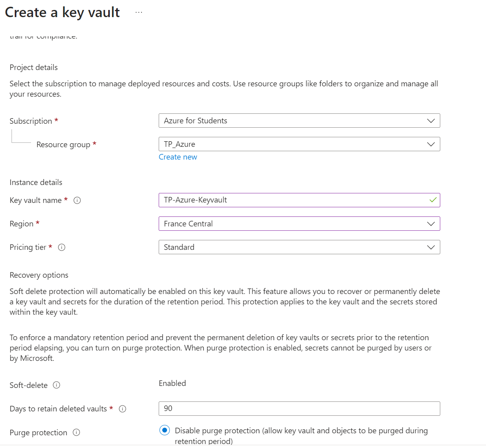Open the Key vault name info tooltip
The image size is (486, 448).
click(77, 200)
